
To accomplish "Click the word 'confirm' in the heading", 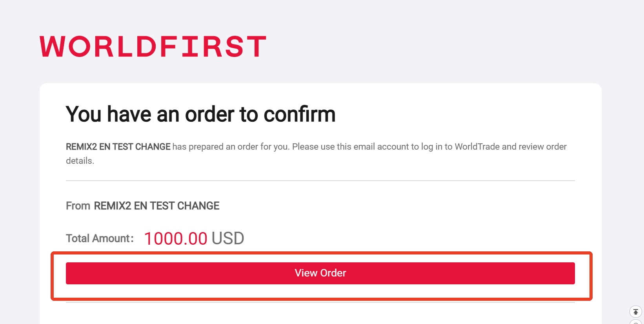I will click(299, 114).
